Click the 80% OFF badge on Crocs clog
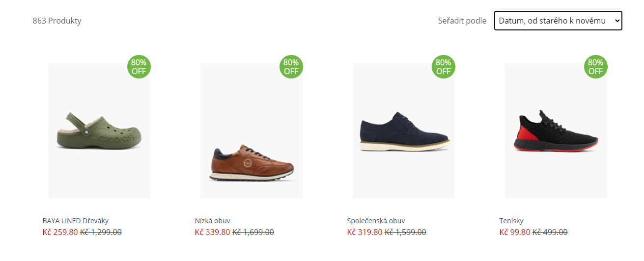644x261 pixels. coord(139,67)
